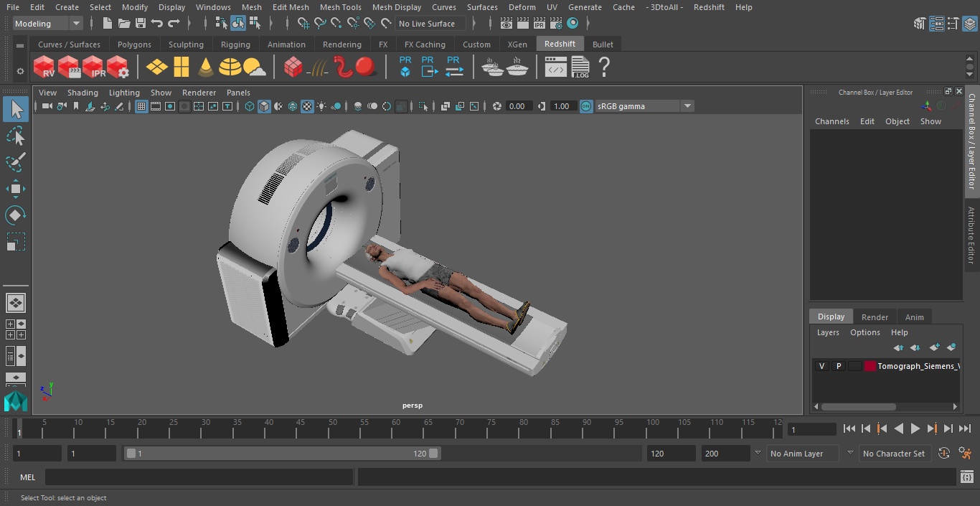Click the Redshift proxy export PR icon
This screenshot has height=506, width=980.
pyautogui.click(x=429, y=67)
